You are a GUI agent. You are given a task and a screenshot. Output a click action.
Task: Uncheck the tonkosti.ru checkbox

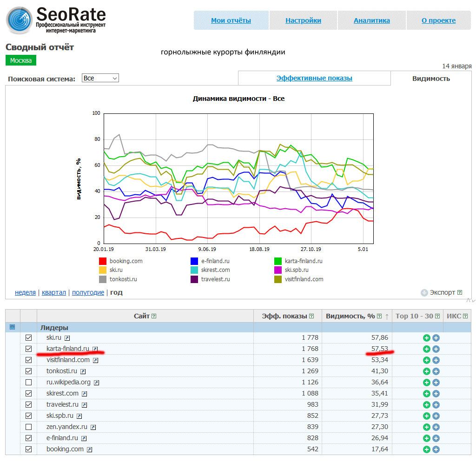pyautogui.click(x=28, y=371)
